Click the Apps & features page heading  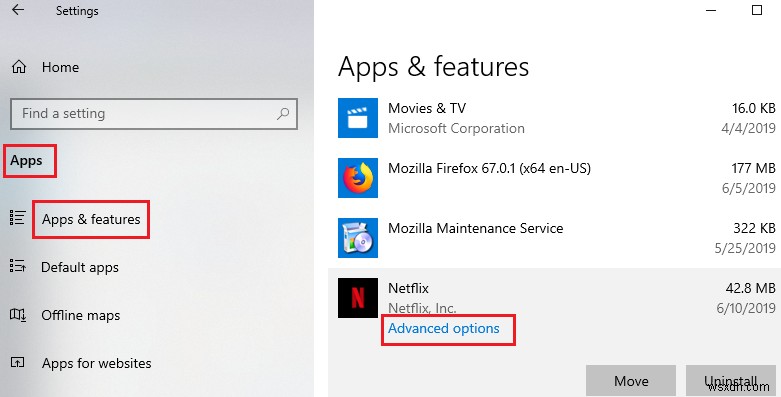(433, 67)
